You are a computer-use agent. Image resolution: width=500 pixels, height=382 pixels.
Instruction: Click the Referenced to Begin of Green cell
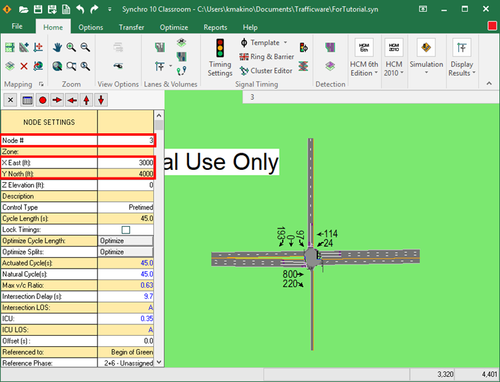pos(126,352)
